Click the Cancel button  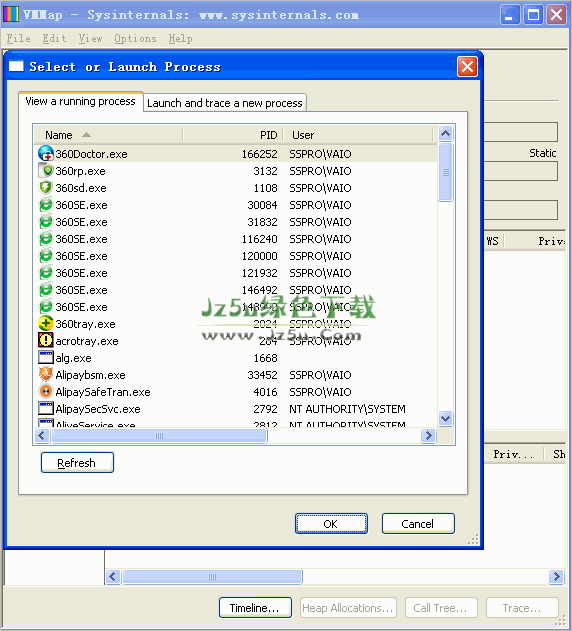coord(418,524)
